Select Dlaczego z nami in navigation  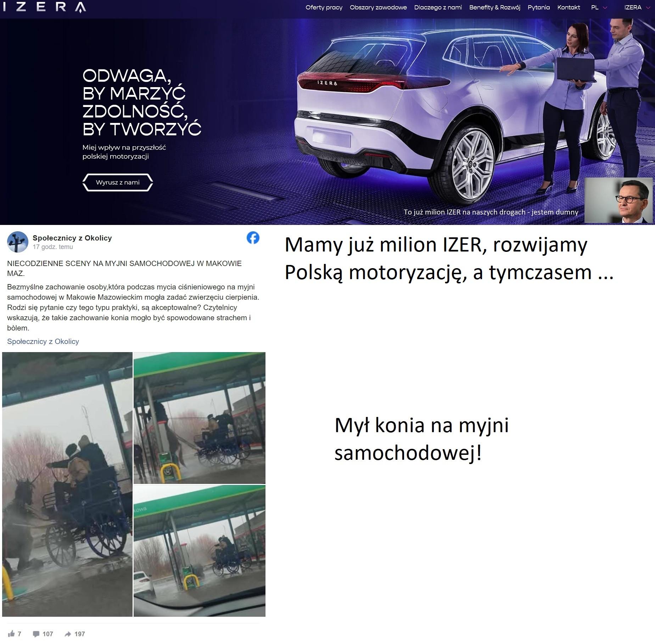coord(438,7)
